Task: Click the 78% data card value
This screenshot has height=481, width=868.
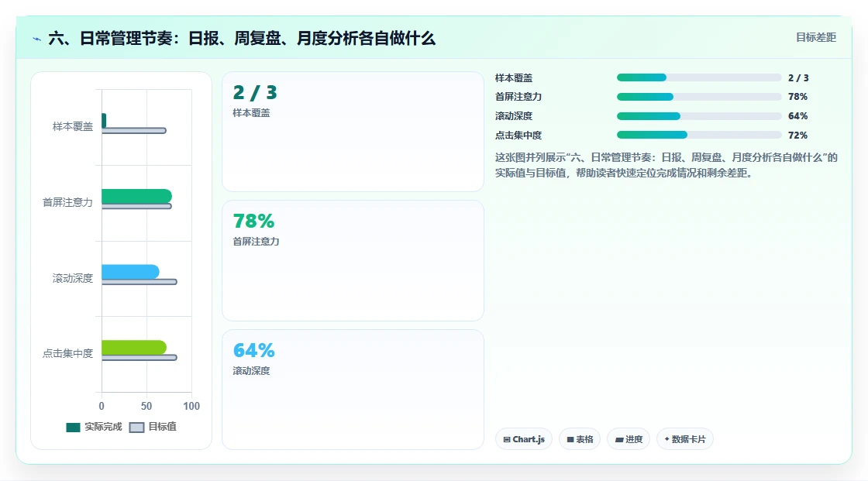Action: (x=253, y=222)
